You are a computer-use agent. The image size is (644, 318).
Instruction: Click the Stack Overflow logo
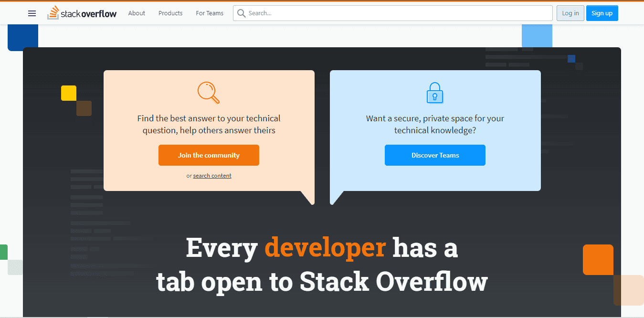[x=82, y=13]
